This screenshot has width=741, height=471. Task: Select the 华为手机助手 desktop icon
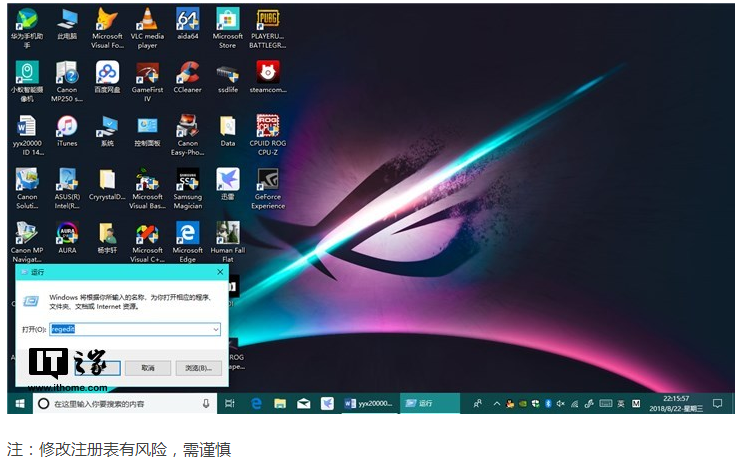tap(27, 28)
